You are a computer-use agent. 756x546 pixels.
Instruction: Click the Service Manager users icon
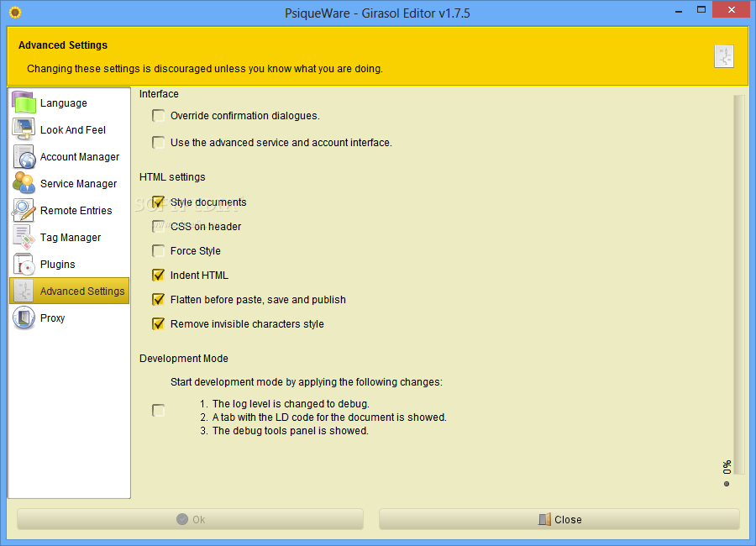(24, 183)
